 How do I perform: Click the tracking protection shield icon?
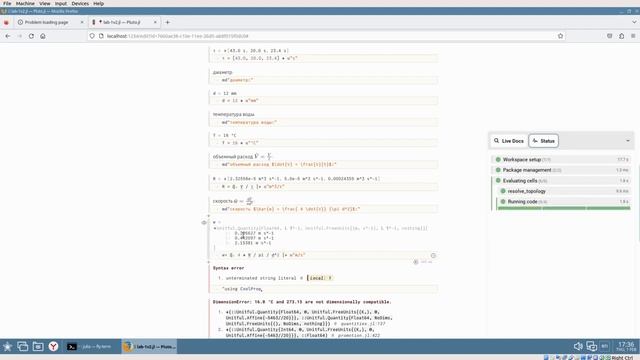tap(92, 36)
